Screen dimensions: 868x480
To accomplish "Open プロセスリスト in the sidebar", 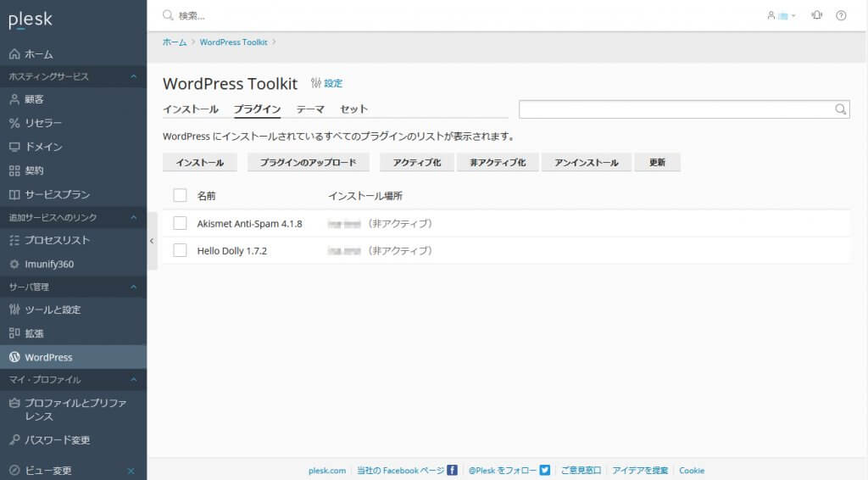I will tap(73, 240).
